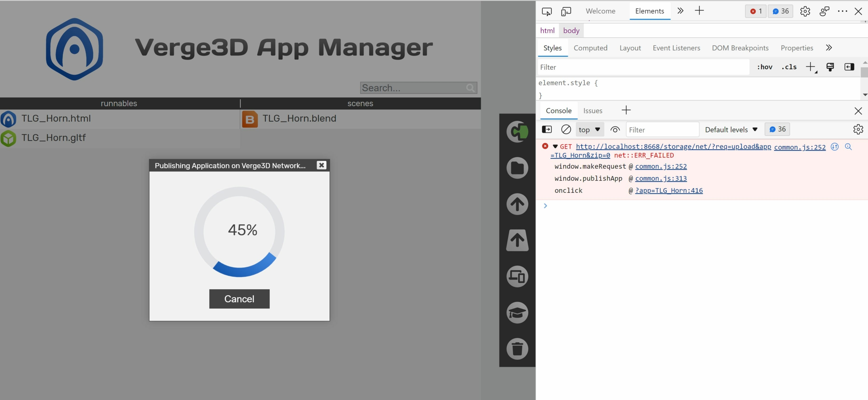Viewport: 868px width, 400px height.
Task: Click the DevTools feedback/people icon
Action: (824, 11)
